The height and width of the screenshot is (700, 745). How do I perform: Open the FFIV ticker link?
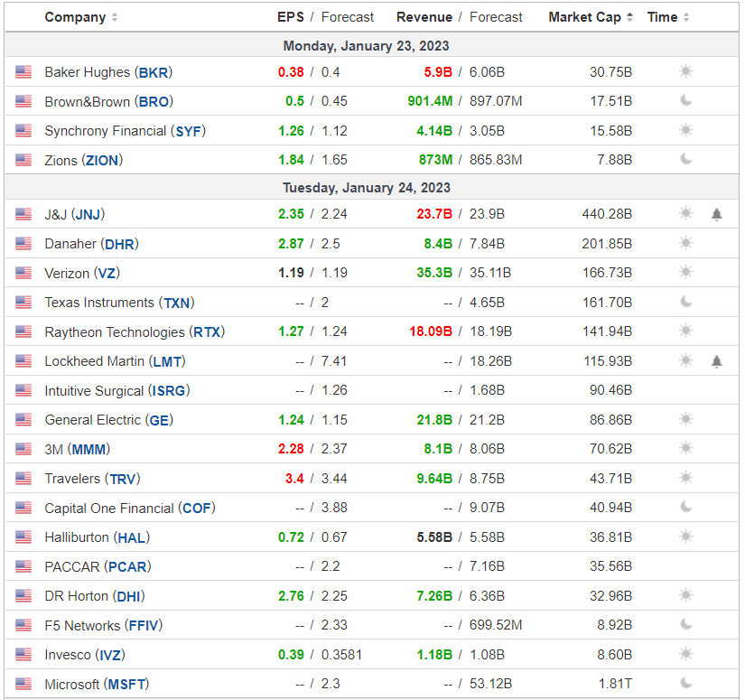(x=144, y=626)
